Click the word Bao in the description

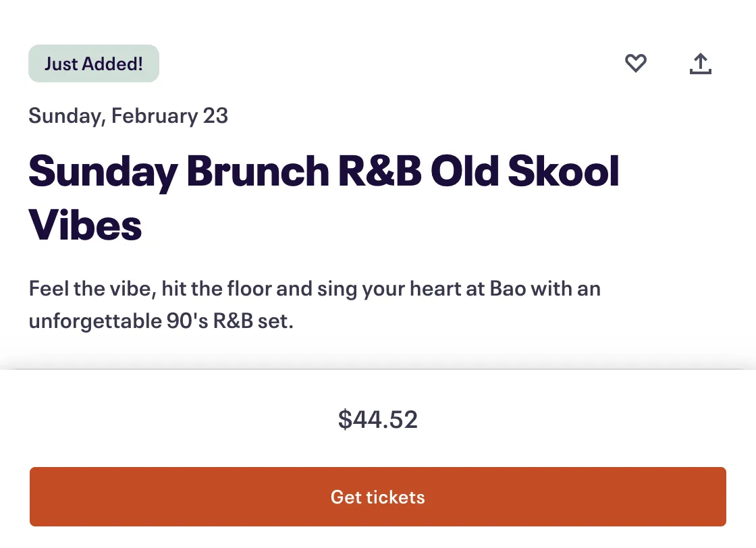click(x=508, y=289)
